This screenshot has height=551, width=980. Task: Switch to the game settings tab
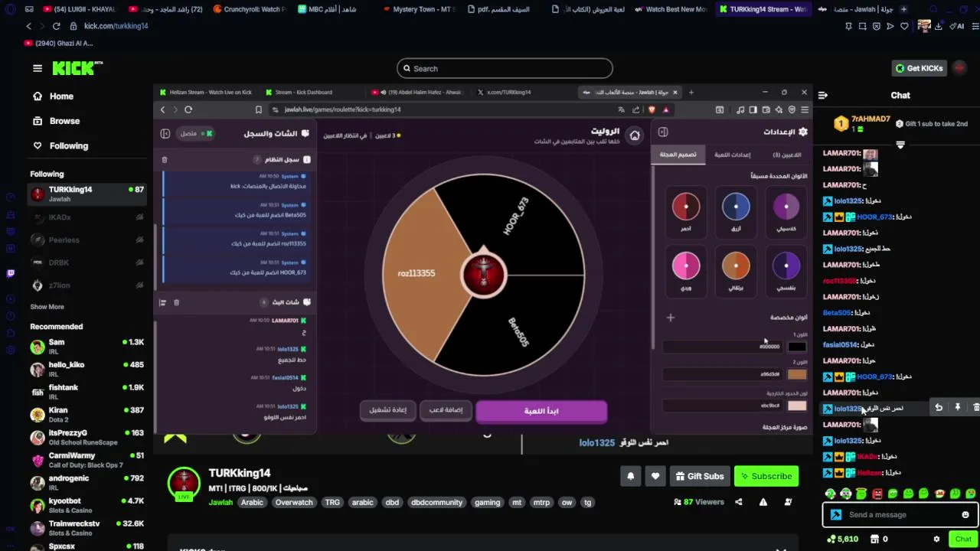[732, 155]
